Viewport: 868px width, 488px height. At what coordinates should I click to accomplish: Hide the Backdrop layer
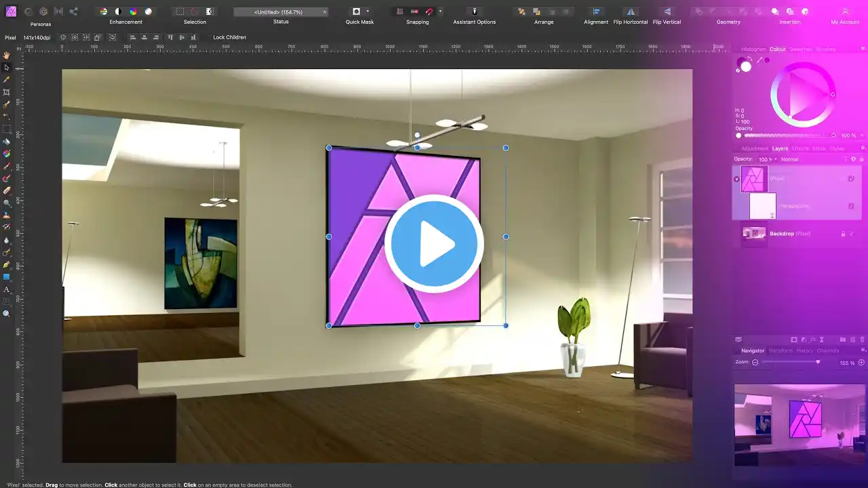pyautogui.click(x=851, y=234)
